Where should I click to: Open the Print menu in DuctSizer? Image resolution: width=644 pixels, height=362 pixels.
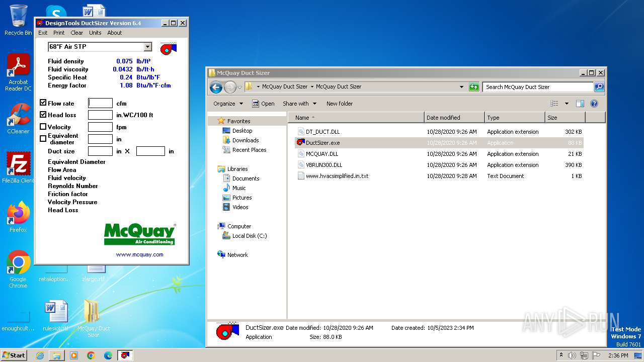[x=59, y=33]
